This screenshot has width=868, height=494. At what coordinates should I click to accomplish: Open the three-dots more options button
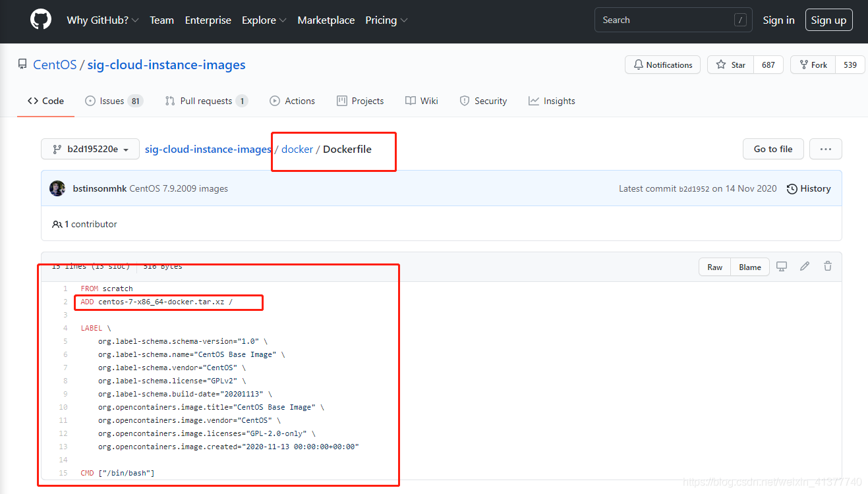click(826, 149)
